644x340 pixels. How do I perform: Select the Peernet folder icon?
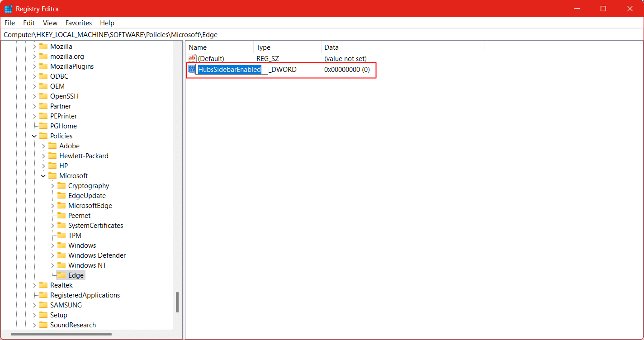pos(62,216)
